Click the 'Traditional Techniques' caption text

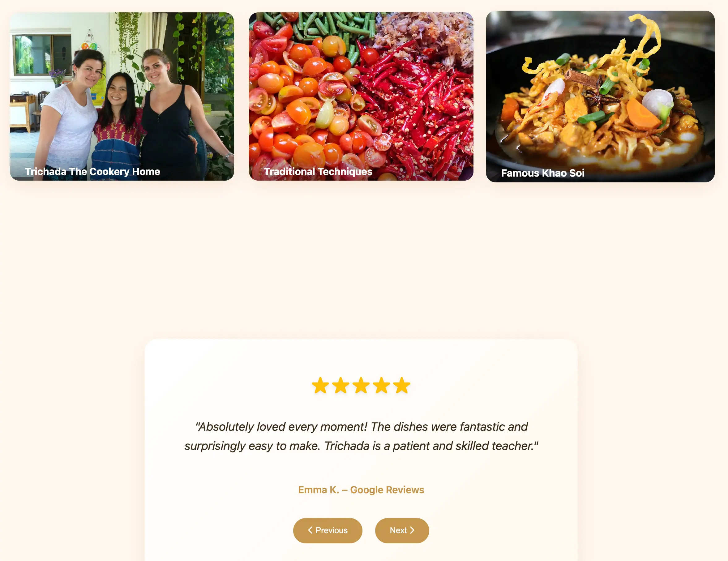click(x=318, y=171)
